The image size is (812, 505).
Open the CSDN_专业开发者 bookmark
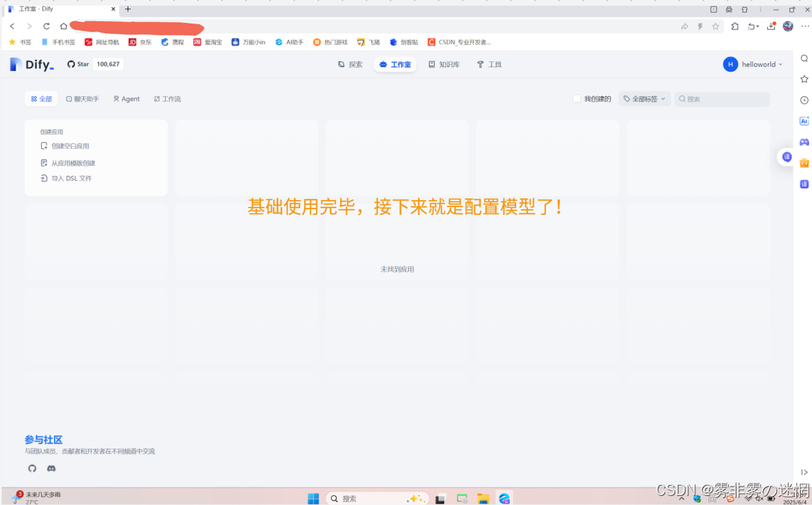click(x=459, y=42)
